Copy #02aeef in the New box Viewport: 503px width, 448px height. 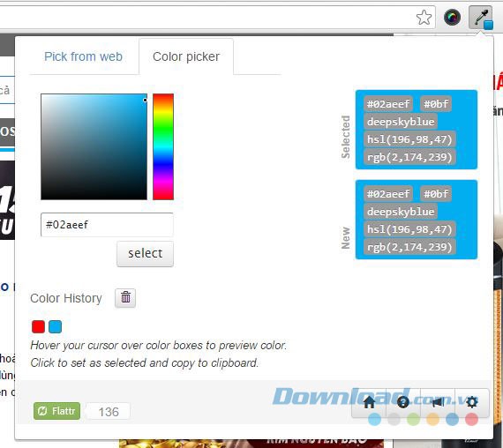(x=388, y=194)
